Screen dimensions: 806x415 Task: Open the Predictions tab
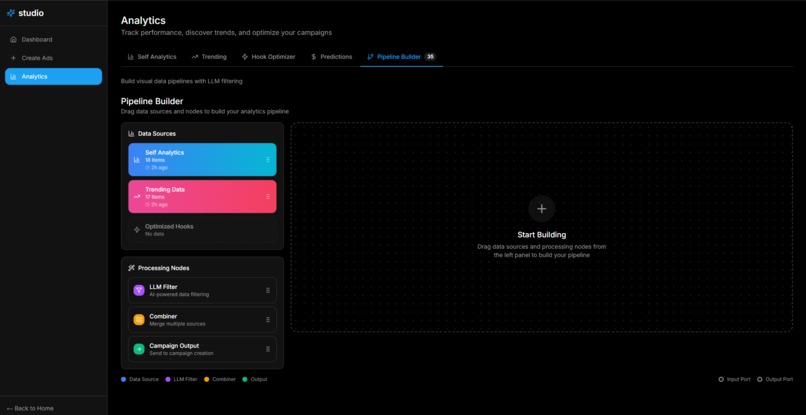(x=332, y=57)
